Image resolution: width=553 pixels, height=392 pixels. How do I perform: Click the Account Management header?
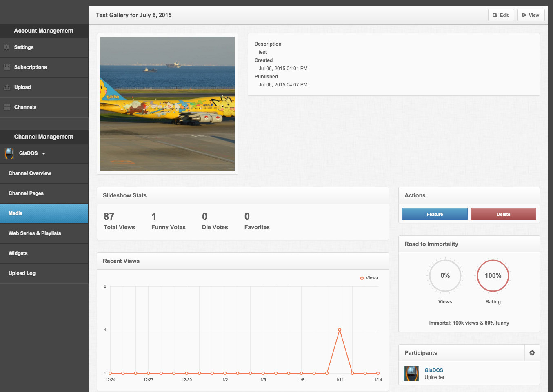coord(44,31)
